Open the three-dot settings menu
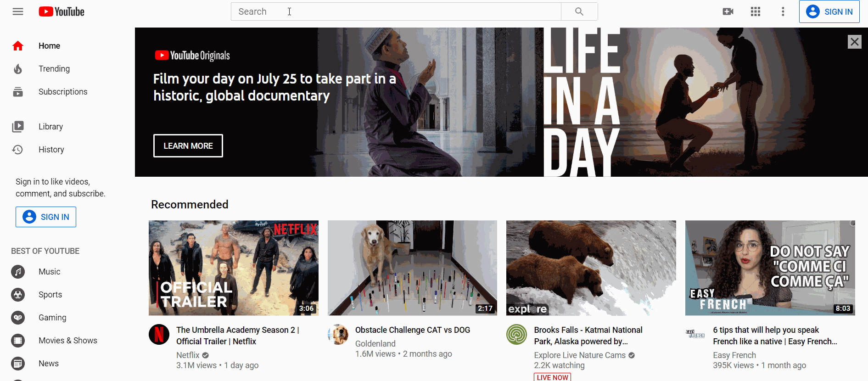 pos(783,11)
